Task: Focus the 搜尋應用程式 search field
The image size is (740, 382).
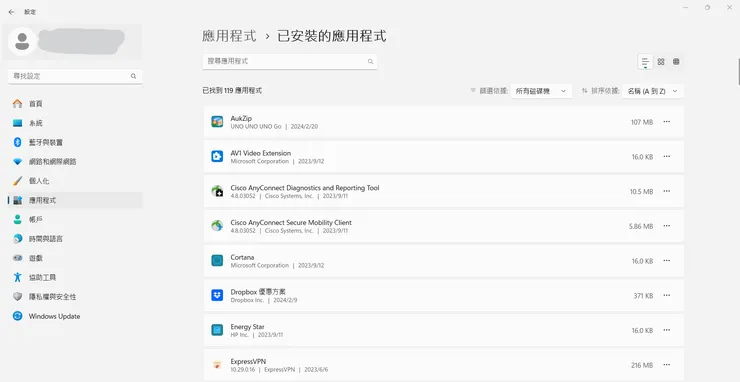Action: (290, 61)
